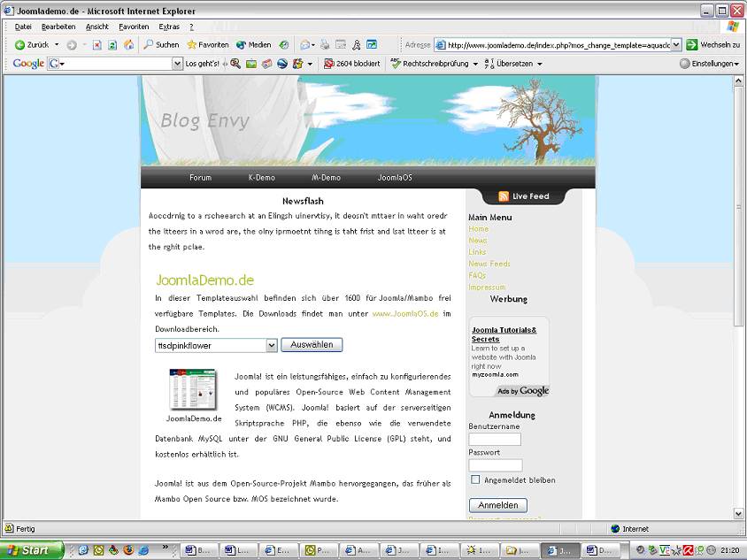The image size is (747, 560).
Task: Click the RSS Live Feed icon
Action: [504, 196]
